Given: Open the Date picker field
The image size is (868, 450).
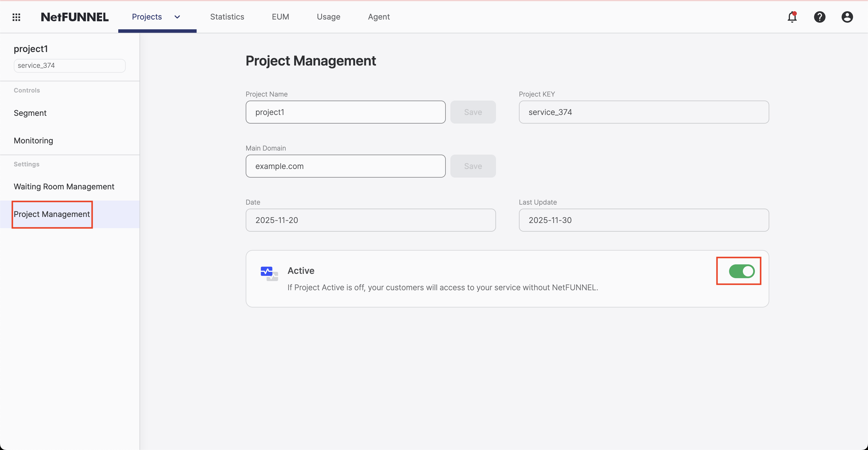Looking at the screenshot, I should pyautogui.click(x=370, y=220).
